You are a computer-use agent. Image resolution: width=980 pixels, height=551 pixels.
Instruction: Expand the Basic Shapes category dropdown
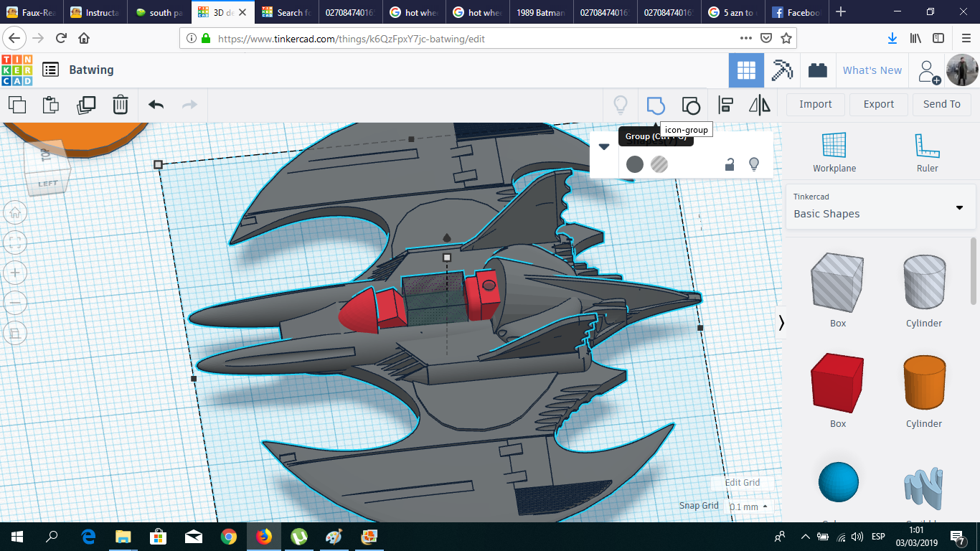point(959,208)
